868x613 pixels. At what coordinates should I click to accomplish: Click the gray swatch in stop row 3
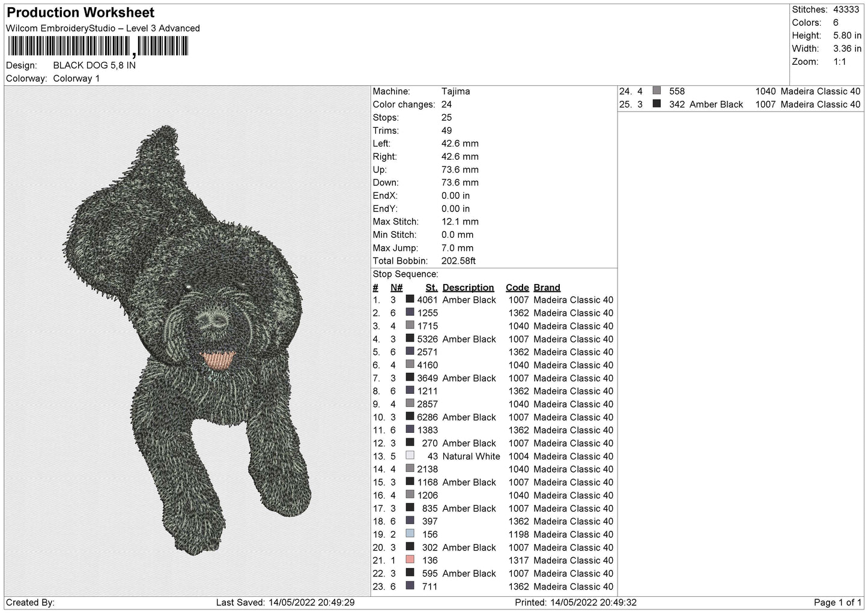[x=410, y=325]
